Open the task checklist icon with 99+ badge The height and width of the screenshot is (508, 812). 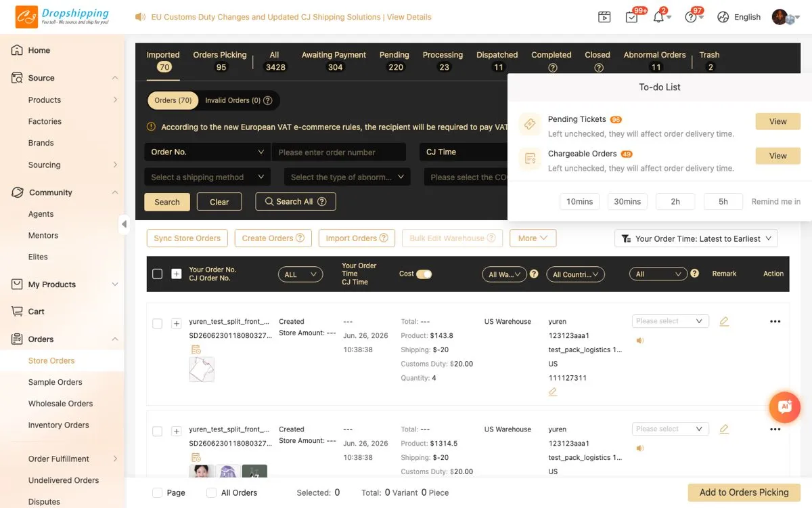pyautogui.click(x=631, y=17)
